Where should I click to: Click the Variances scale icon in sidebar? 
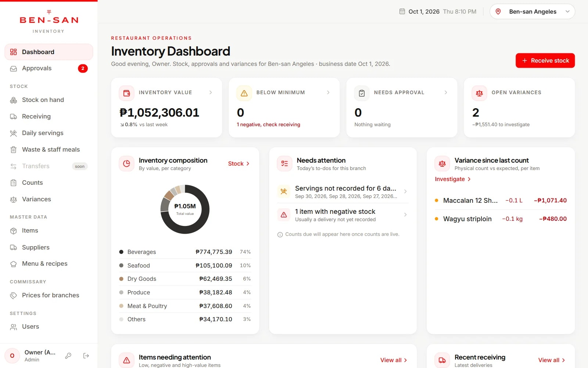click(14, 199)
